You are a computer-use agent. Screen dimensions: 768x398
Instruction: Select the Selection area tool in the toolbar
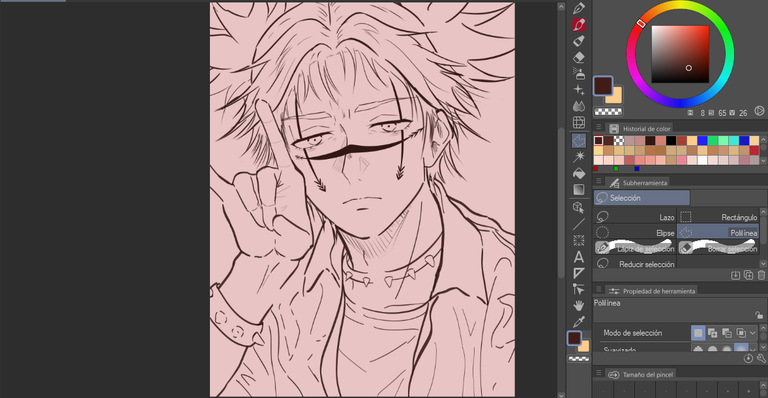coord(578,141)
